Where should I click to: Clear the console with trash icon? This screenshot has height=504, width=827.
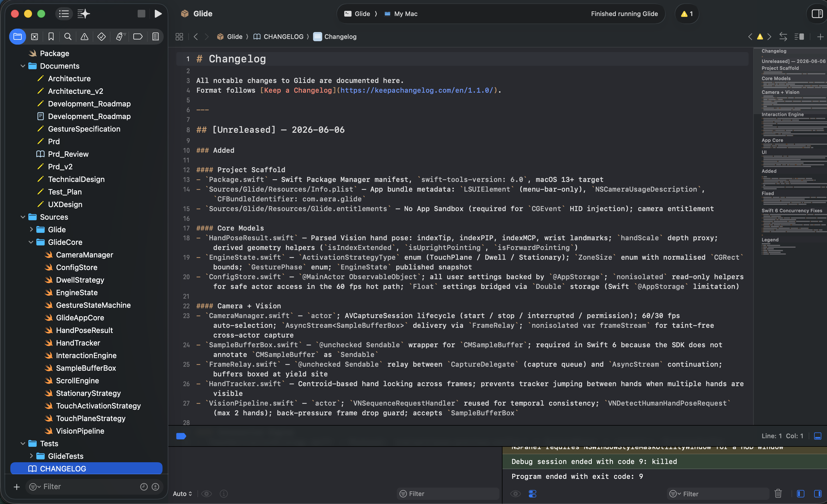pyautogui.click(x=778, y=494)
